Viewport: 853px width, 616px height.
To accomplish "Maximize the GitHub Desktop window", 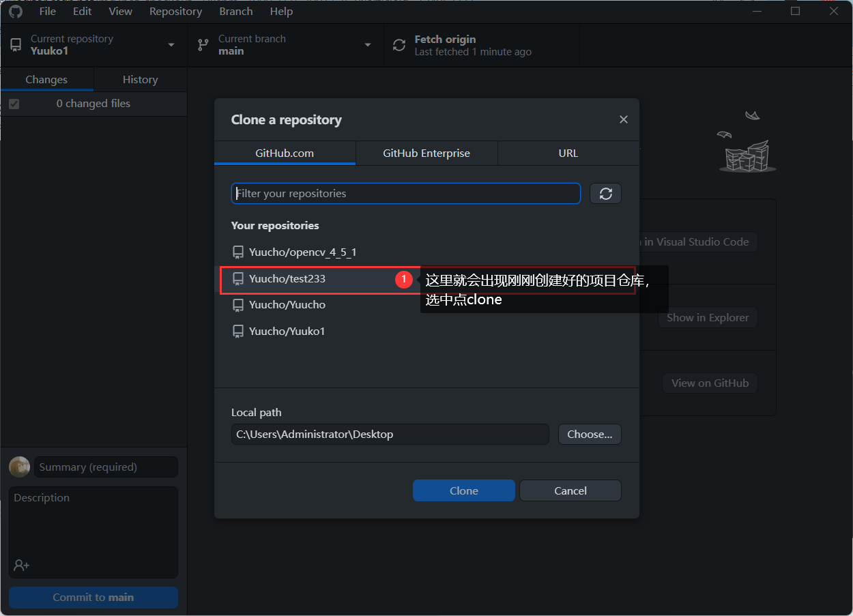I will click(795, 11).
